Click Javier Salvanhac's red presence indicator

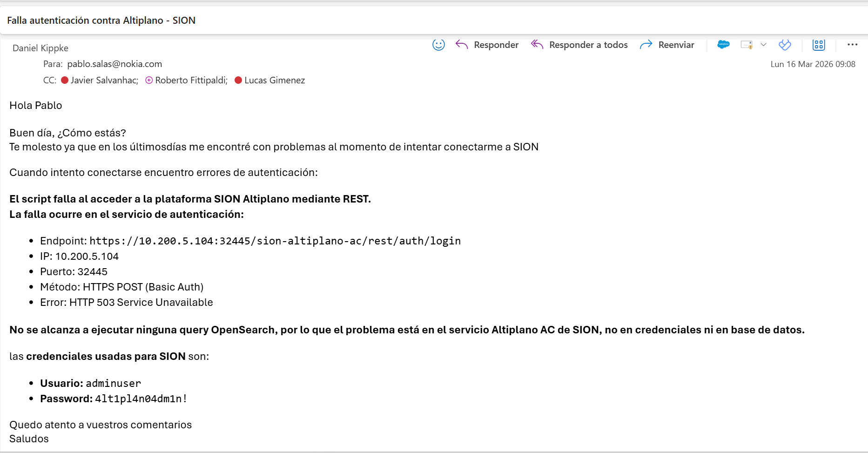(65, 80)
